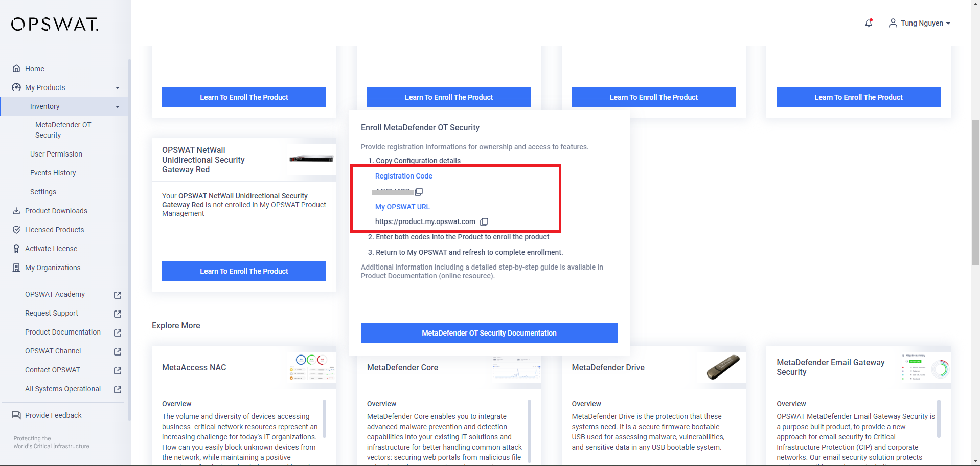Click the MetaDefender Core overview scrollbar

point(529,431)
